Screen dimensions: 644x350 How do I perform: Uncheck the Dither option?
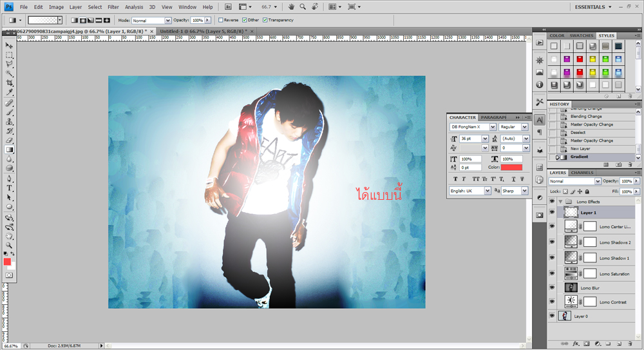click(244, 20)
